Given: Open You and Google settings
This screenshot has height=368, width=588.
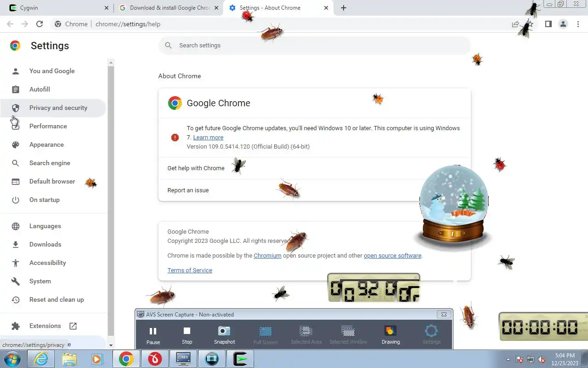Looking at the screenshot, I should coord(52,71).
